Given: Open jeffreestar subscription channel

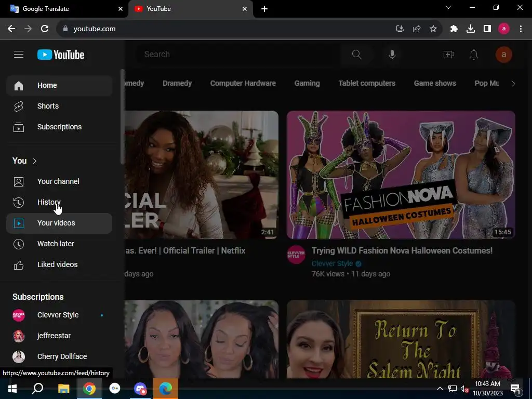Looking at the screenshot, I should click(x=59, y=336).
